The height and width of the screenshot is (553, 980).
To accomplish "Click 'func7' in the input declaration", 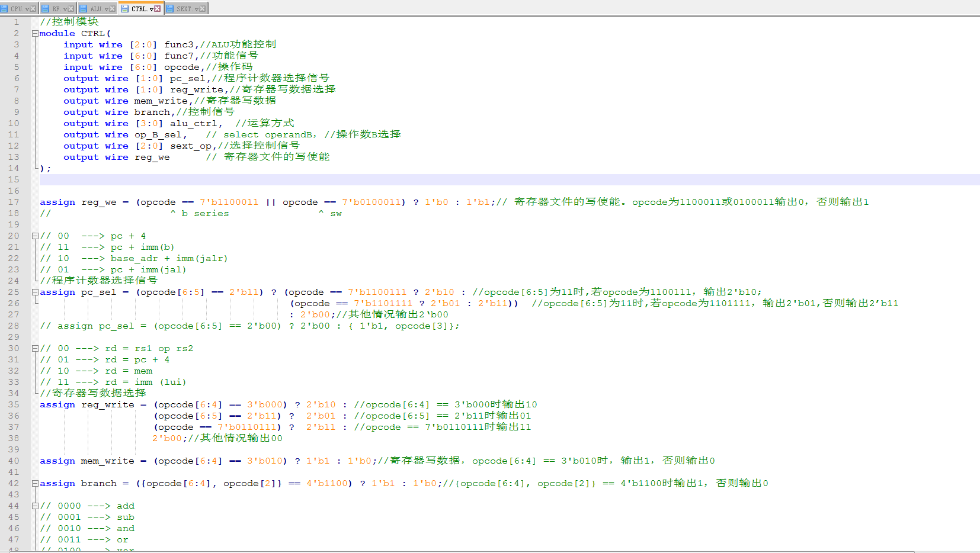I will point(179,56).
